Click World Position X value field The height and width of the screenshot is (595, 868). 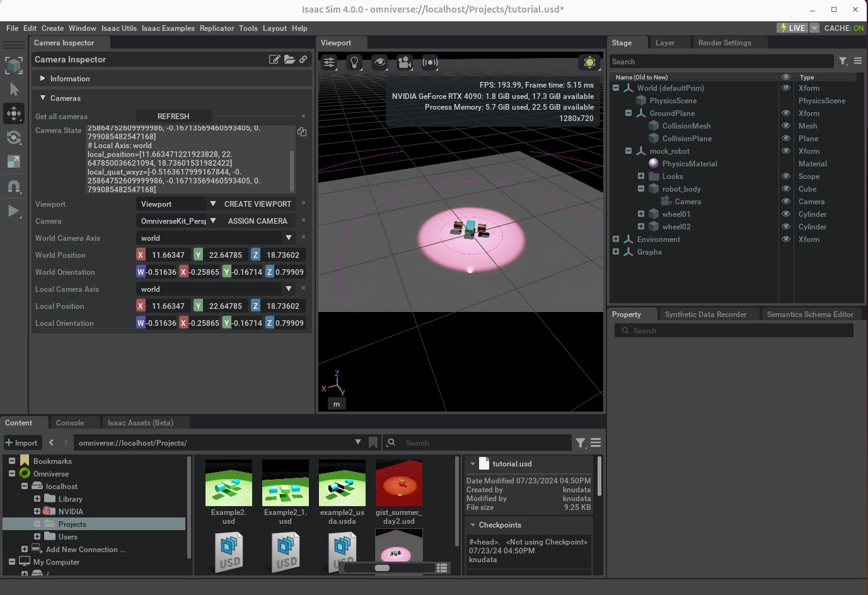pos(168,255)
